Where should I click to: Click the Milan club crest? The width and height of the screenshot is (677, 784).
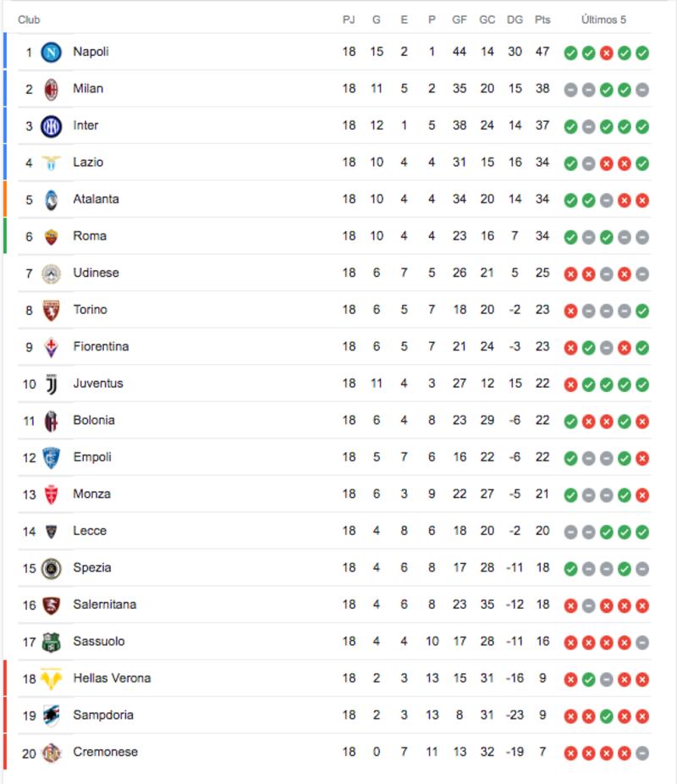point(52,89)
